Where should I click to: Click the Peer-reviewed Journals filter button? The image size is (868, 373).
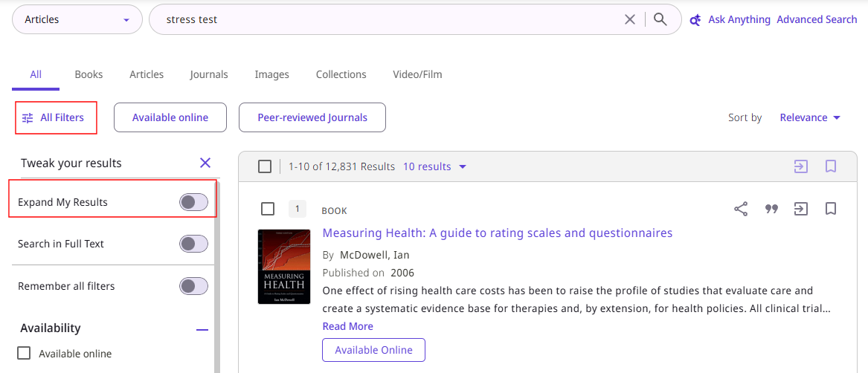pyautogui.click(x=312, y=117)
